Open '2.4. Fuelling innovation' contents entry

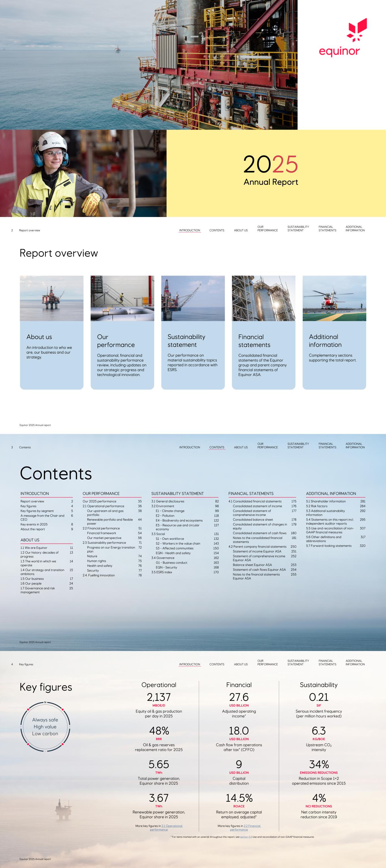[99, 575]
